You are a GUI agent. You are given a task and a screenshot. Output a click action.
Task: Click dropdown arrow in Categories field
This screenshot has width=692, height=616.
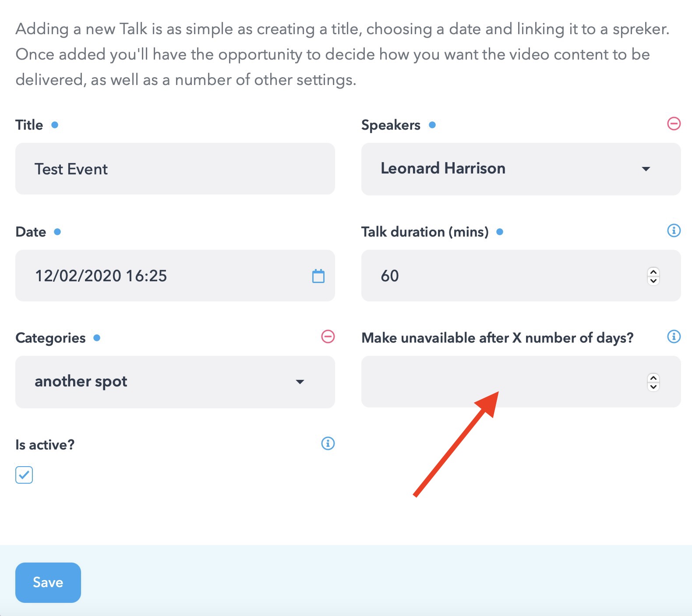pos(300,382)
